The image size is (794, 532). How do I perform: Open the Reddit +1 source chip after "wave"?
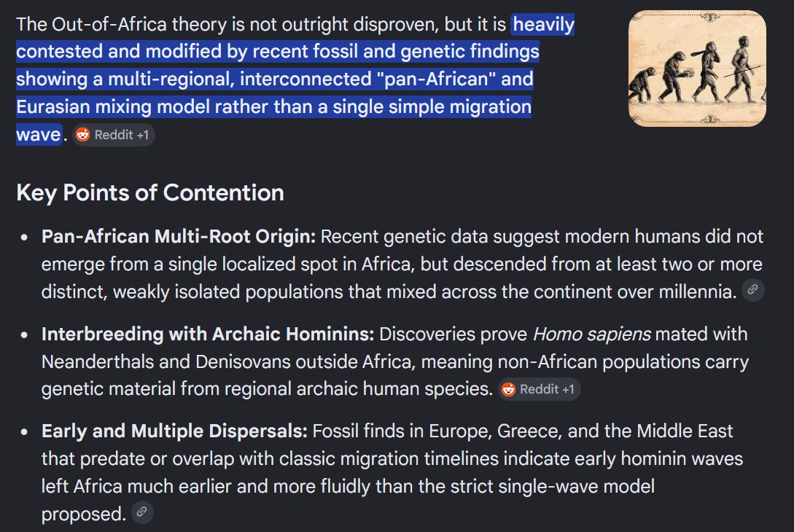click(114, 135)
